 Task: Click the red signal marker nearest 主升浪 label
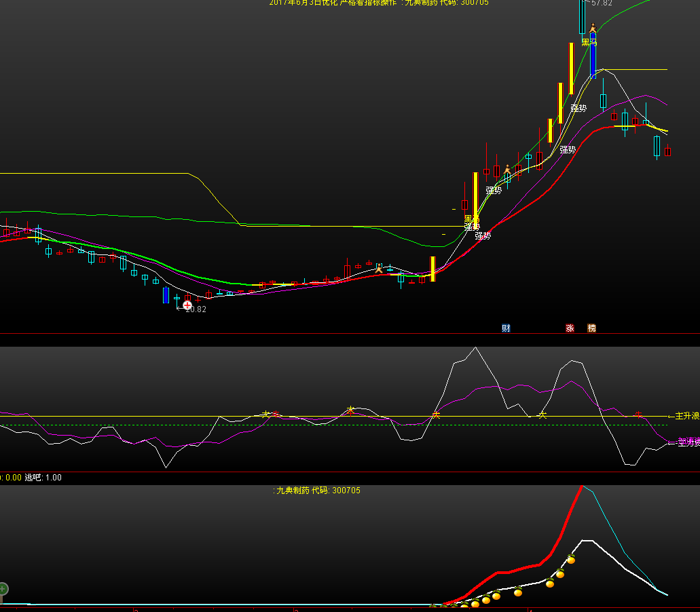pyautogui.click(x=638, y=415)
